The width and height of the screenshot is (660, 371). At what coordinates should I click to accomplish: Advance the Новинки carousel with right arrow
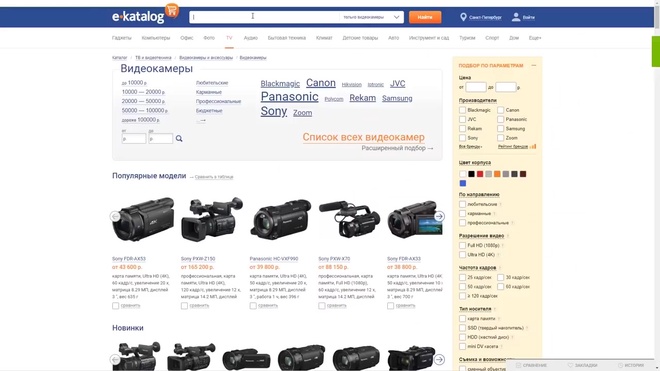tap(439, 360)
